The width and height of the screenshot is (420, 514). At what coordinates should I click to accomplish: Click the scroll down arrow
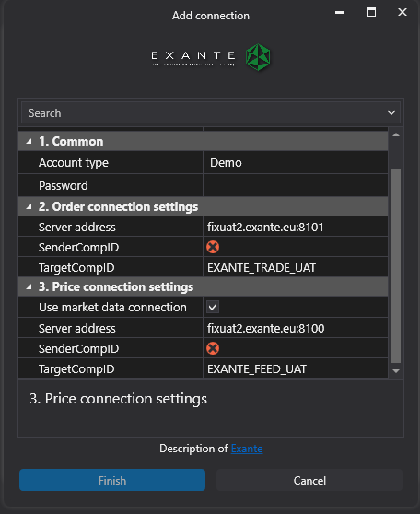(396, 371)
